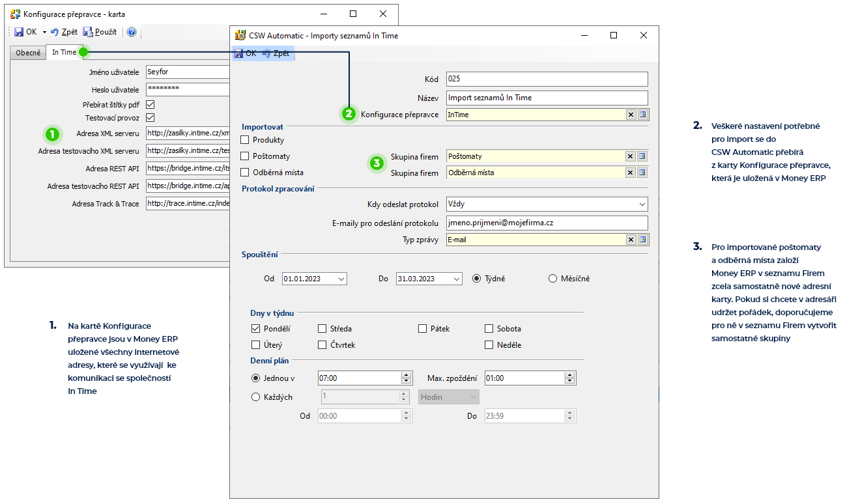The width and height of the screenshot is (858, 504).
Task: Maximize the CSW Automatic window
Action: coord(613,35)
